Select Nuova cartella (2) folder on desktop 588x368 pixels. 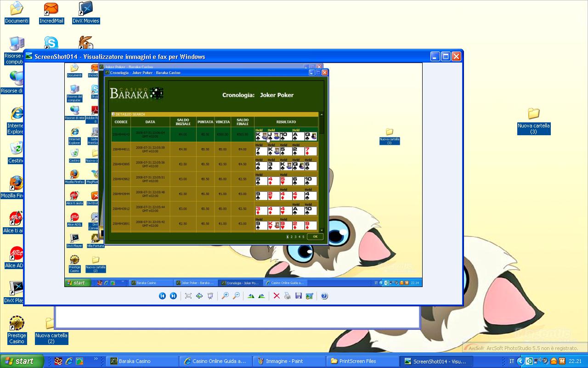[51, 332]
